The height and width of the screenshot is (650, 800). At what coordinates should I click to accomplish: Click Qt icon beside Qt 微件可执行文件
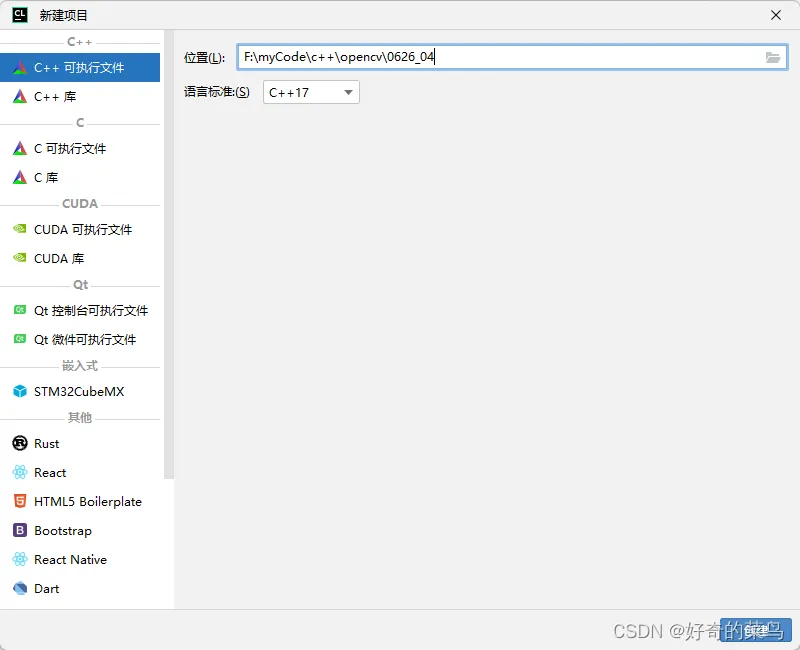coord(19,339)
